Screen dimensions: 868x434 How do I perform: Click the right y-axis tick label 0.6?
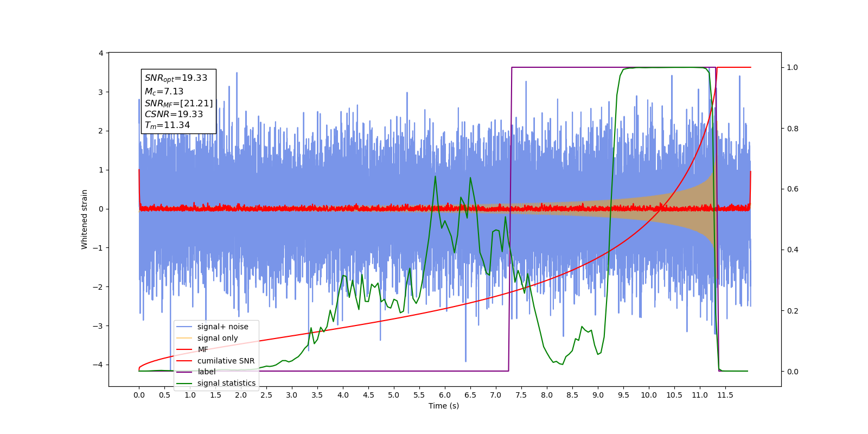coord(793,189)
